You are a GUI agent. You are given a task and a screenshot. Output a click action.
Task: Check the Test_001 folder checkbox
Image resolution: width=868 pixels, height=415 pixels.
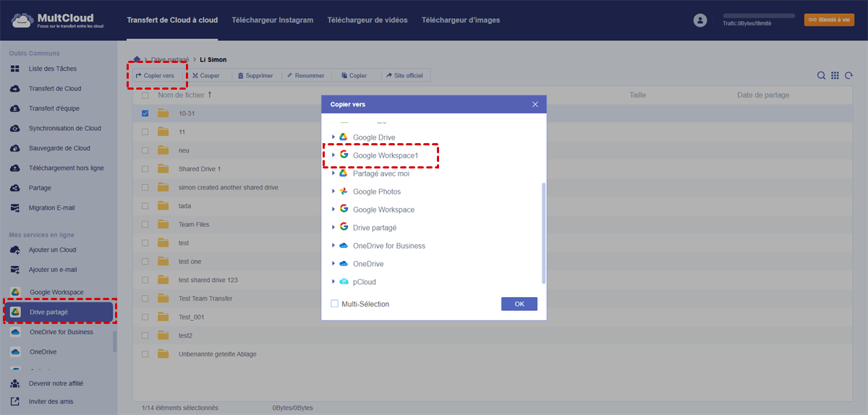145,317
